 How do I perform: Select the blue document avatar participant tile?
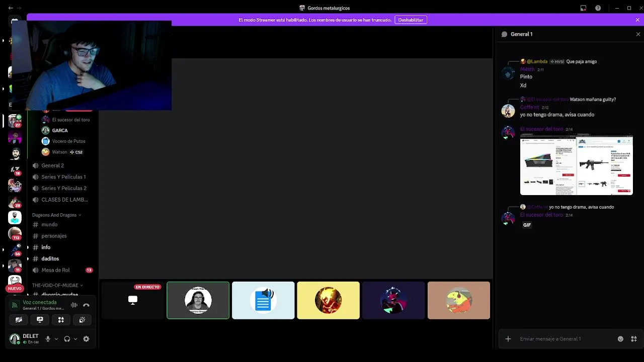(263, 300)
